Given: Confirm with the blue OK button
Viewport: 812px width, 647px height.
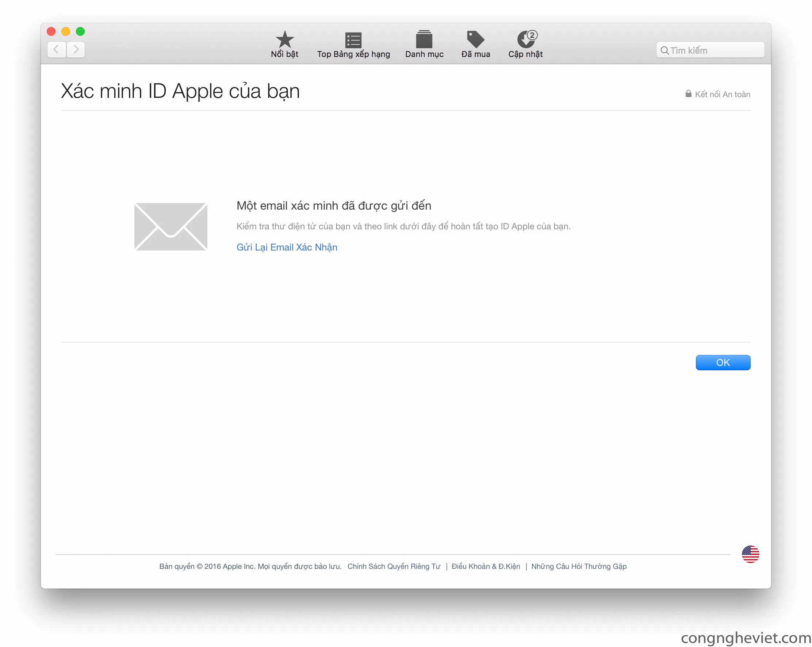Looking at the screenshot, I should (723, 362).
